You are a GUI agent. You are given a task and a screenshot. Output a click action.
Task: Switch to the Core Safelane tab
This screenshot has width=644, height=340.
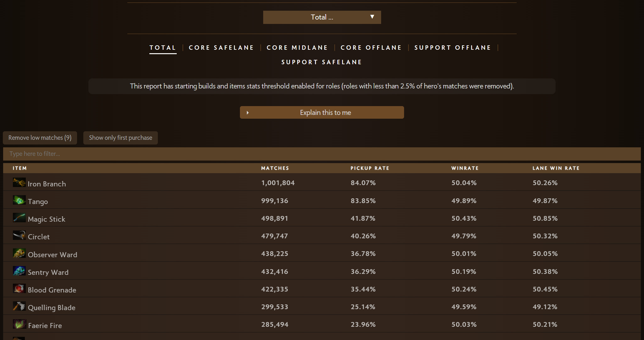click(x=221, y=48)
